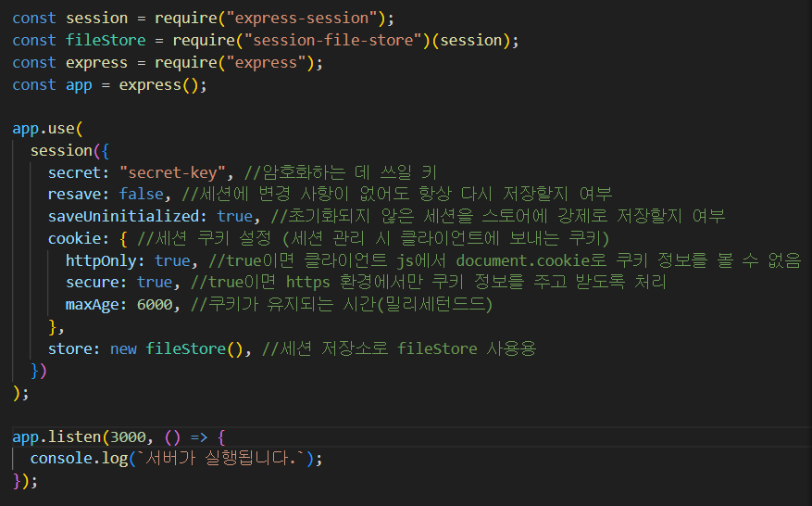
Task: Click the express() call on the app line
Action: (x=159, y=85)
